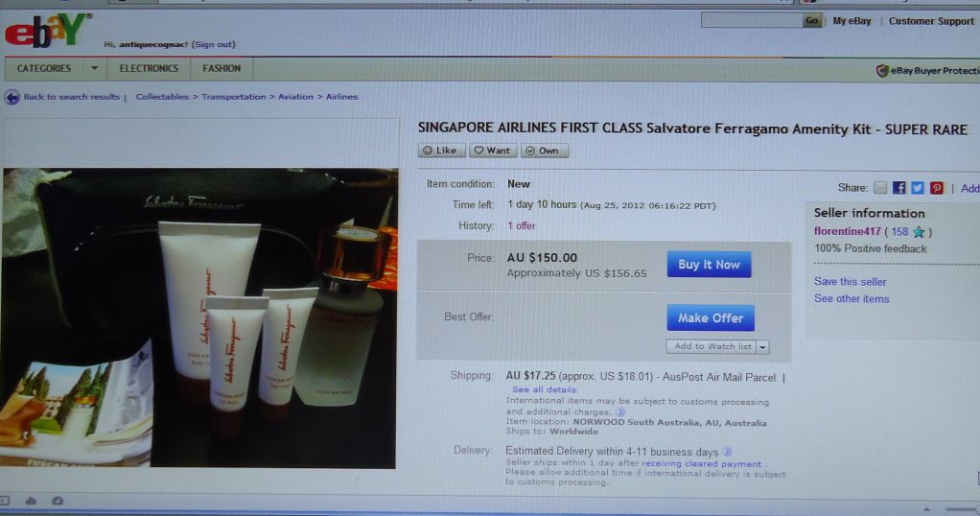Open the Add to Watch list dropdown arrow
Screen dimensions: 980x516
pos(762,347)
